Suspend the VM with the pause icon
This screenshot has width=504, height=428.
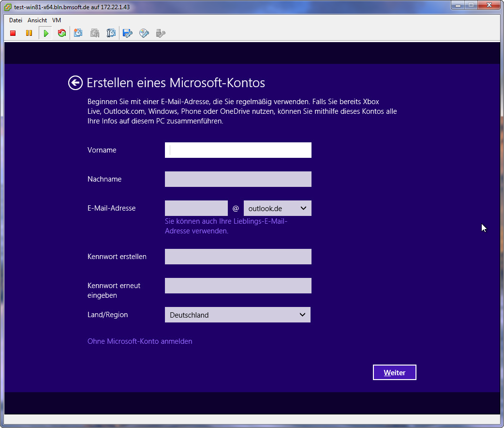click(x=29, y=33)
